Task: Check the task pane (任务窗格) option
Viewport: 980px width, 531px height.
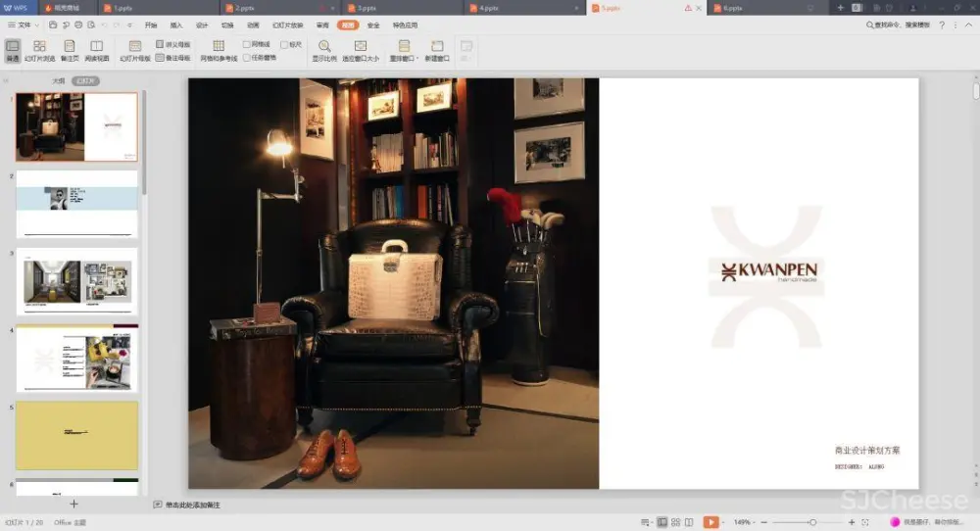Action: tap(247, 58)
